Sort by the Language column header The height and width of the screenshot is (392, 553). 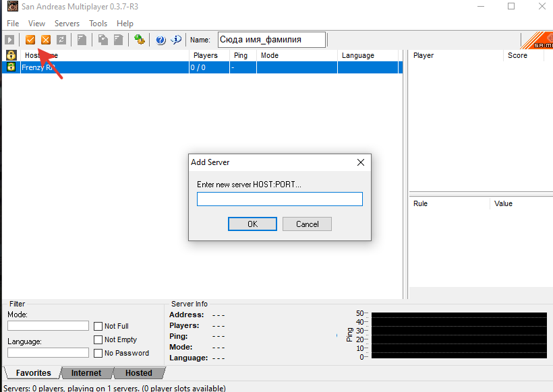[x=368, y=55]
